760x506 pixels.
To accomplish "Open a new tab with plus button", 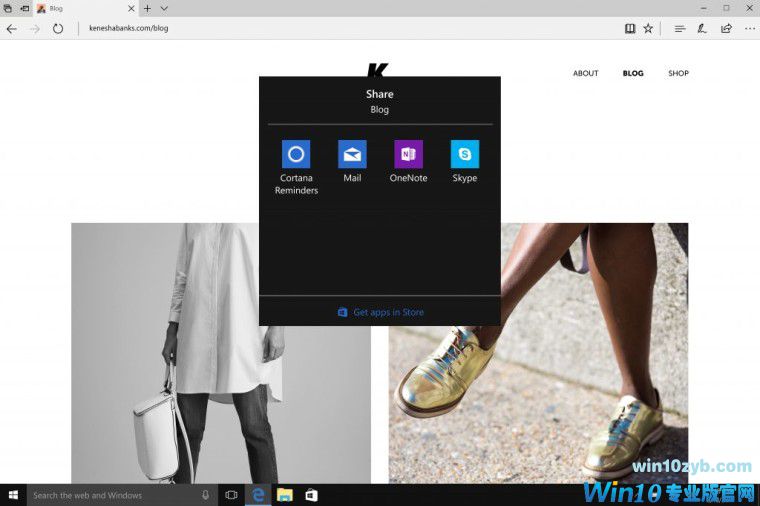I will (147, 8).
